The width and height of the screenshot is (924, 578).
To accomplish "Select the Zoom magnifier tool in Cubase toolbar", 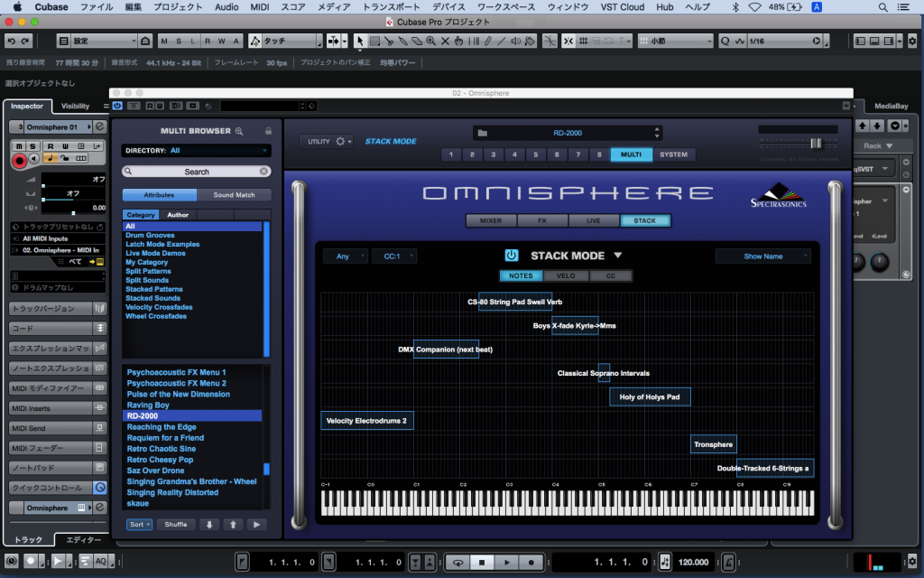I will [x=430, y=41].
